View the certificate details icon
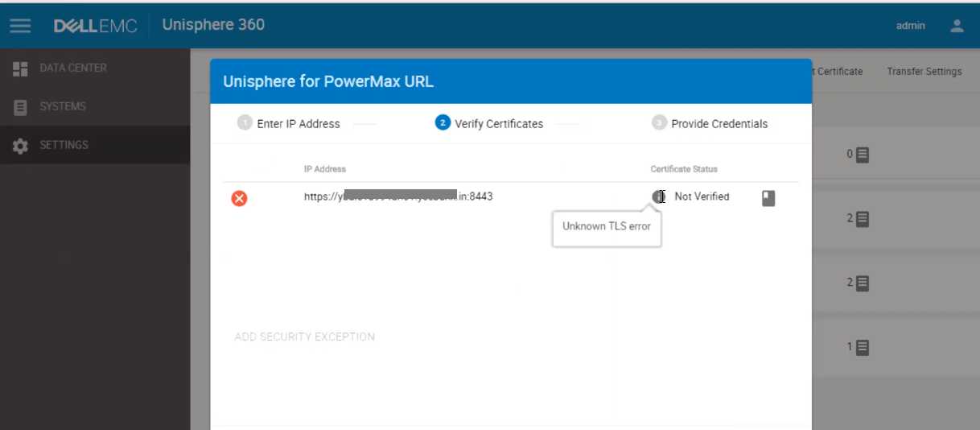980x430 pixels. pyautogui.click(x=768, y=198)
